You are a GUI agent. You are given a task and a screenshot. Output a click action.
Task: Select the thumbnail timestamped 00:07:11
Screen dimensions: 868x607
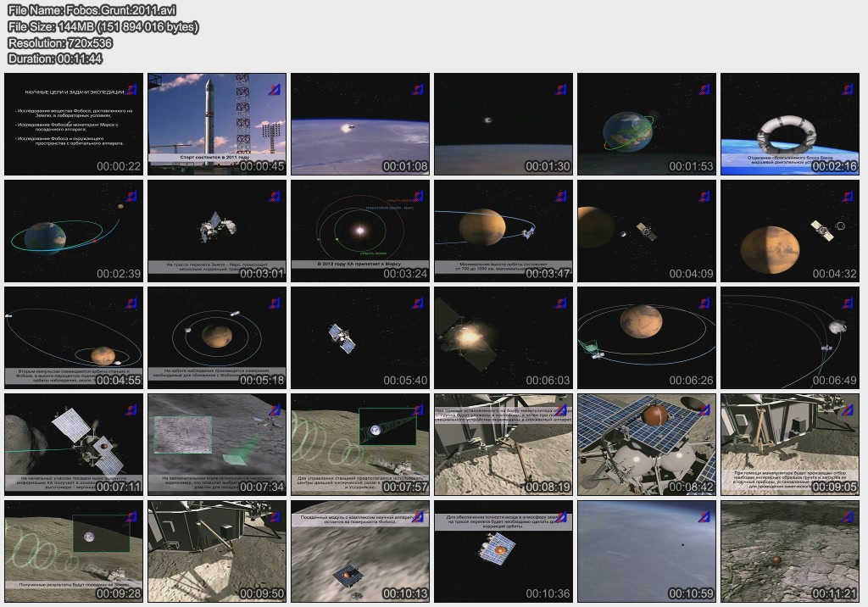click(74, 444)
